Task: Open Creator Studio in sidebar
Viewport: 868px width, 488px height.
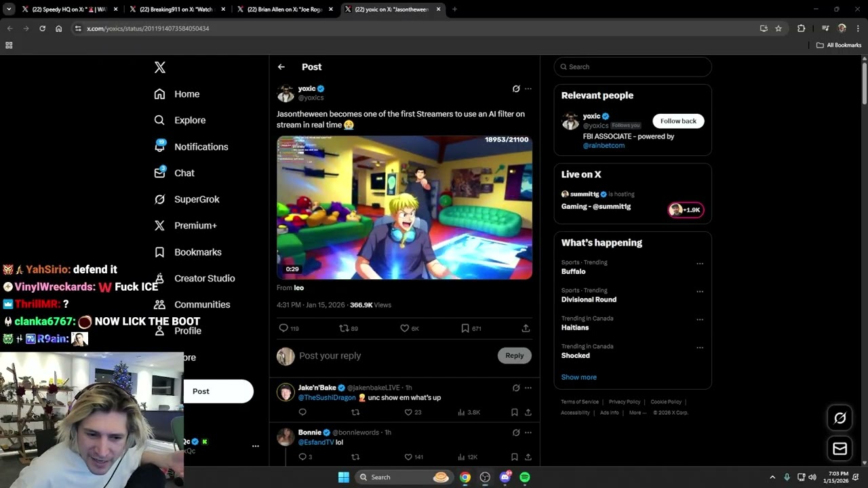Action: coord(195,278)
